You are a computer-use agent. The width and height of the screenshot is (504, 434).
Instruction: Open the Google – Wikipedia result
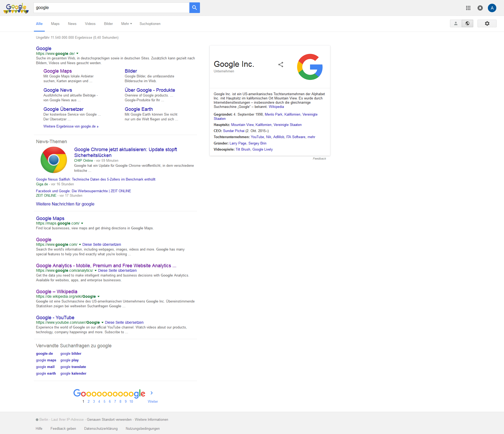point(57,292)
